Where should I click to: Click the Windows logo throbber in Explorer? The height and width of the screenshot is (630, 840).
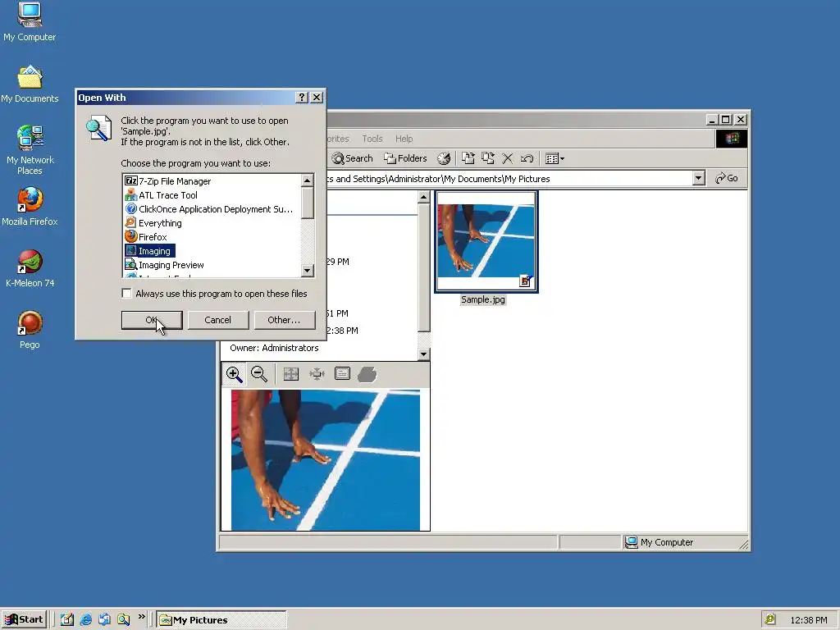pos(731,139)
